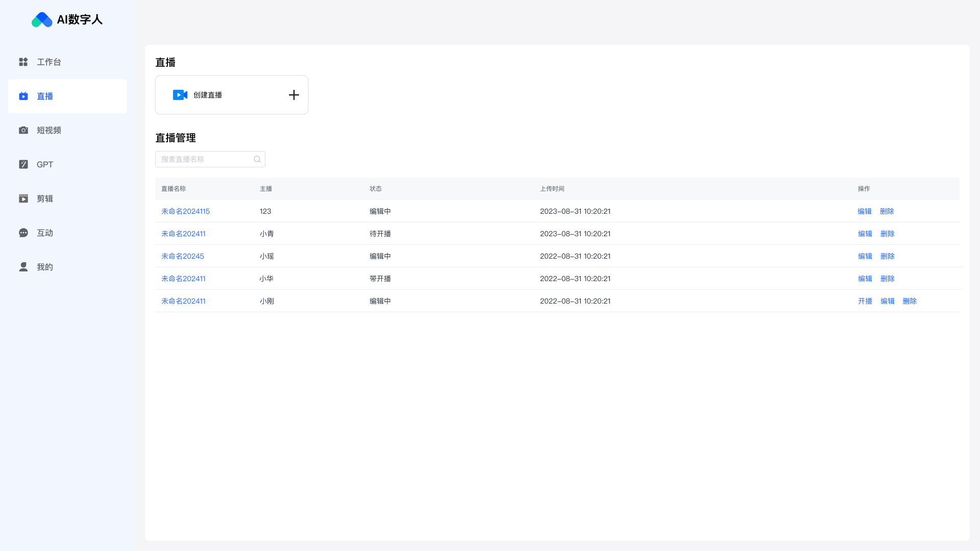Click the AI数字人 logo icon
Image resolution: width=980 pixels, height=551 pixels.
tap(42, 20)
